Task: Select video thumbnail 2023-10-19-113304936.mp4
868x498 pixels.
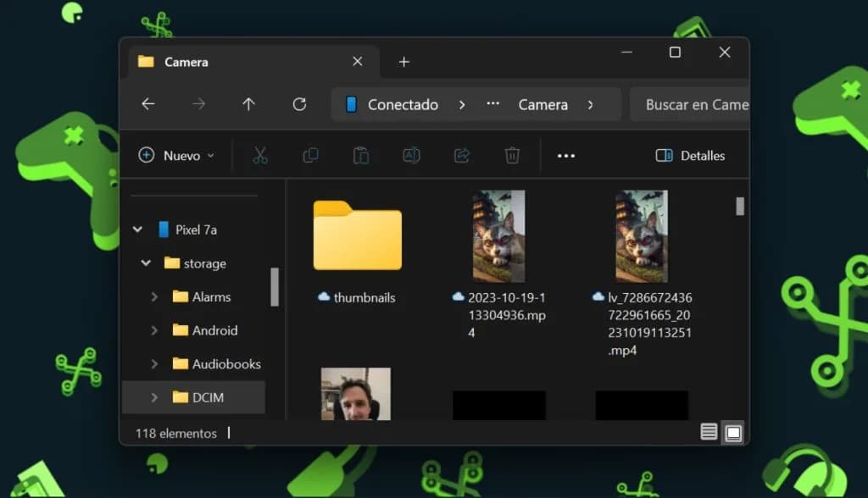Action: pos(498,236)
